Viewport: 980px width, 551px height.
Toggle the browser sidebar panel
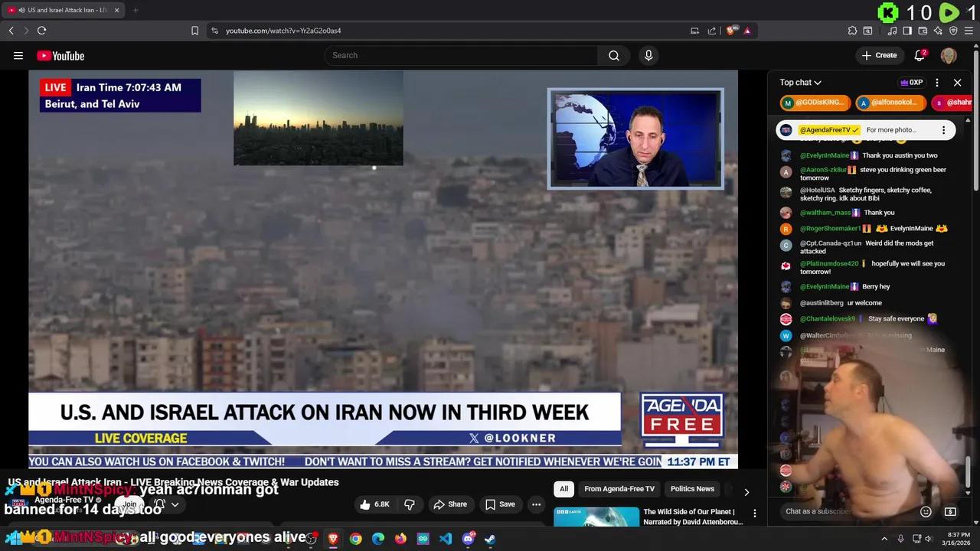coord(907,31)
